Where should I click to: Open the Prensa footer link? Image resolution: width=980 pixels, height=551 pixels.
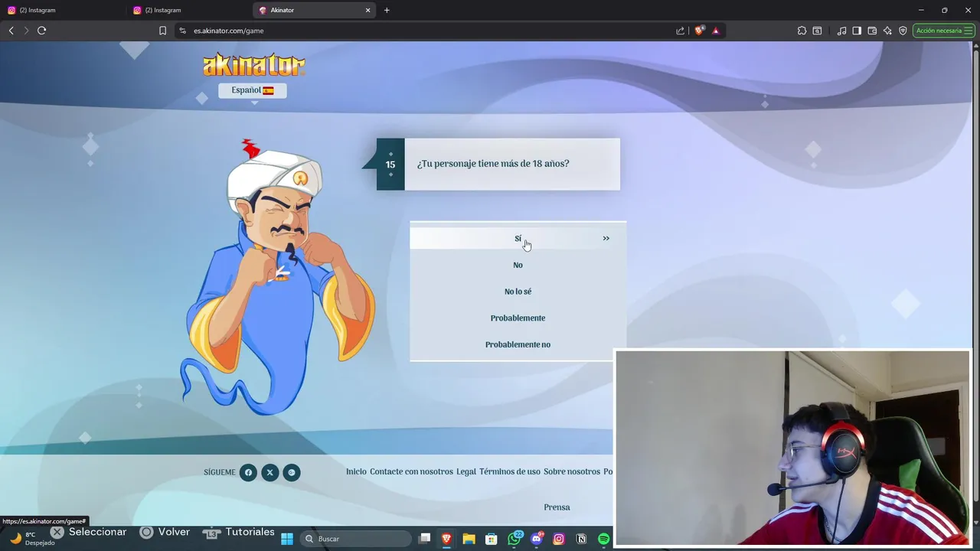point(557,507)
